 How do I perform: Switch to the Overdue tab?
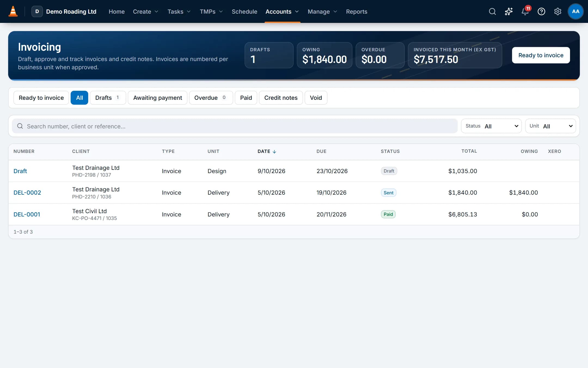[x=211, y=98]
